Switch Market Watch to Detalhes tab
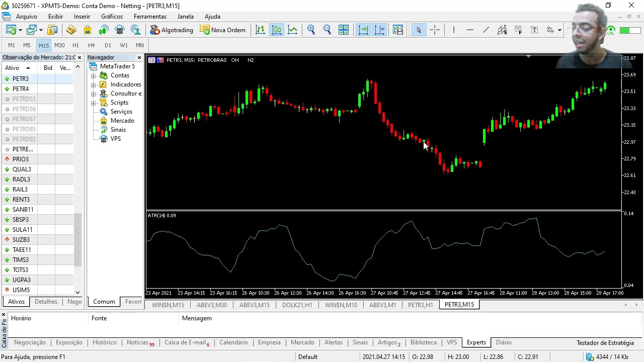 point(46,302)
